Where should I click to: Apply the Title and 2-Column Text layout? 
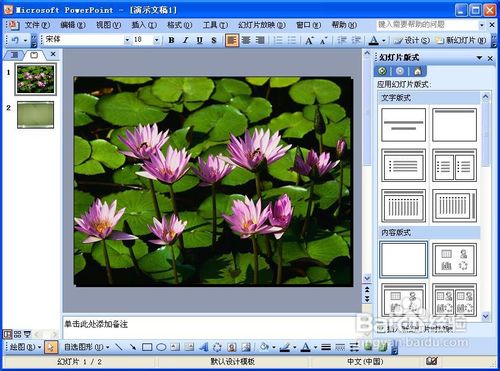point(454,165)
